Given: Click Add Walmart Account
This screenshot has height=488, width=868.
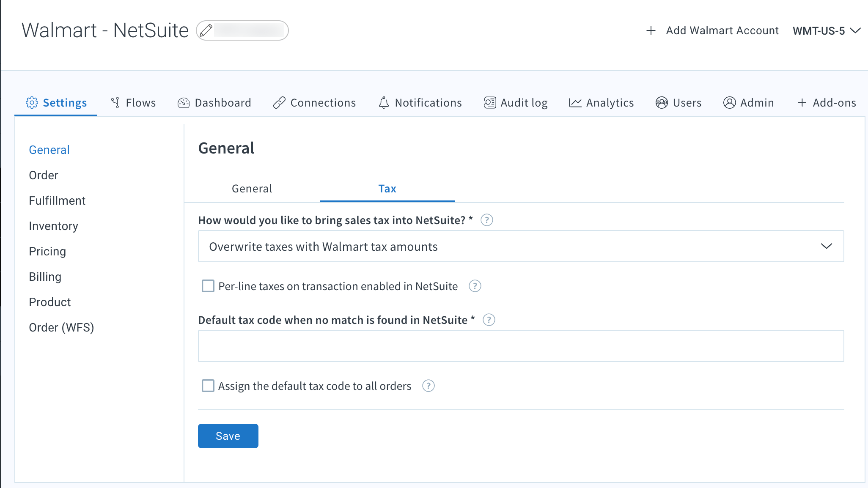Looking at the screenshot, I should (x=722, y=30).
